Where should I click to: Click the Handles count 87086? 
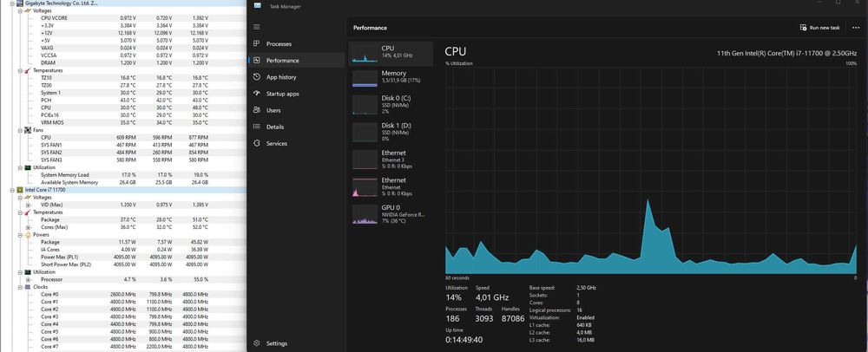coord(513,319)
